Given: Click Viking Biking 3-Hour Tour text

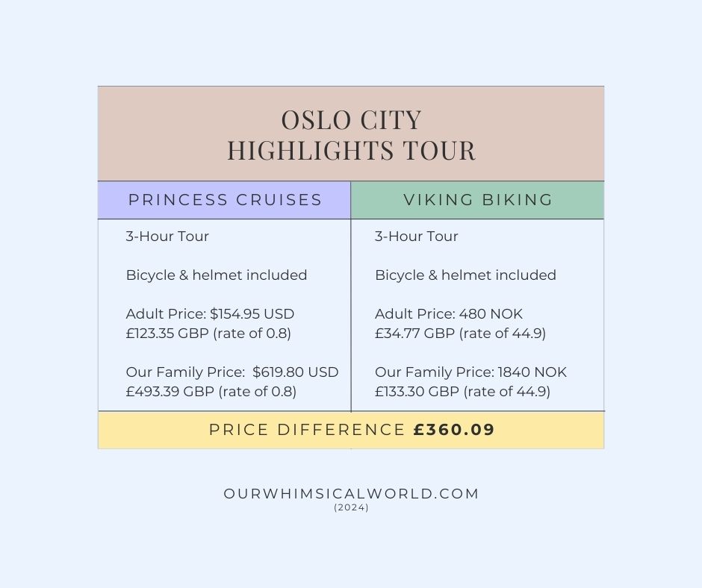Looking at the screenshot, I should point(417,237).
